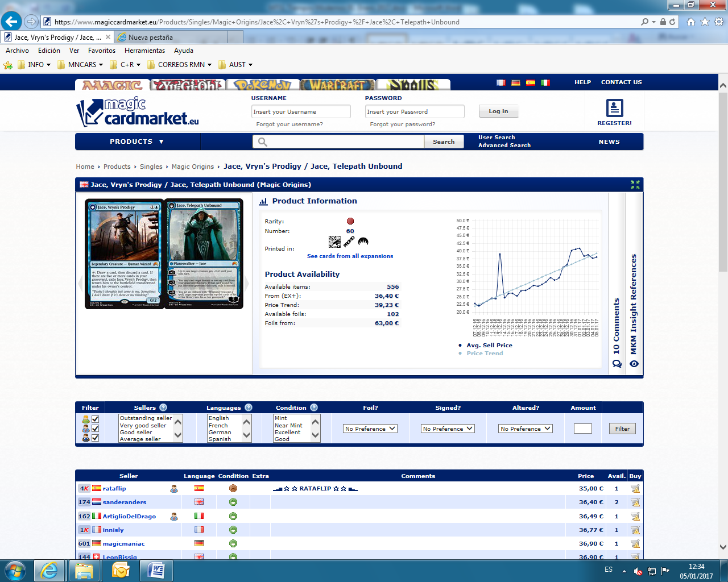Image resolution: width=728 pixels, height=582 pixels.
Task: Open the Altered? preference dropdown
Action: pyautogui.click(x=526, y=429)
